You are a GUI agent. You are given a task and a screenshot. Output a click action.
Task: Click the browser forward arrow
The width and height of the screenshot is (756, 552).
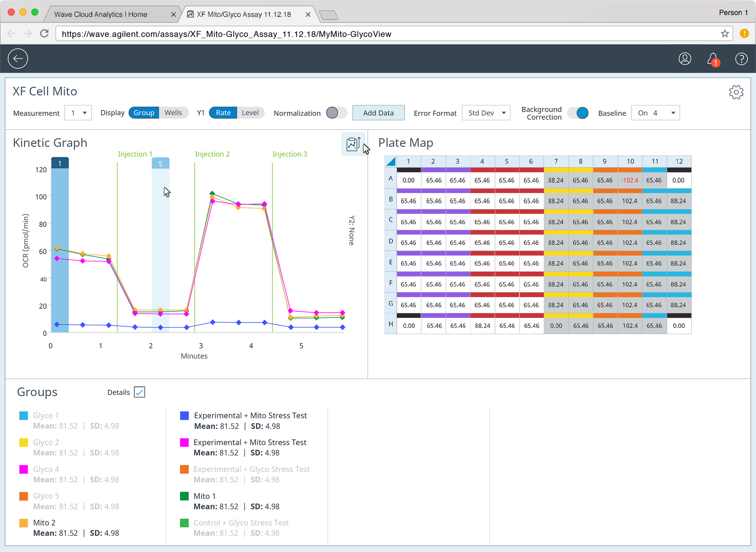coord(28,33)
